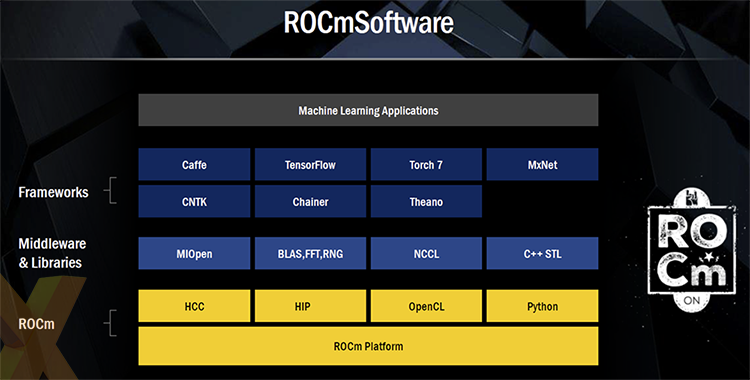Select the TensorFlow framework box

(x=310, y=164)
